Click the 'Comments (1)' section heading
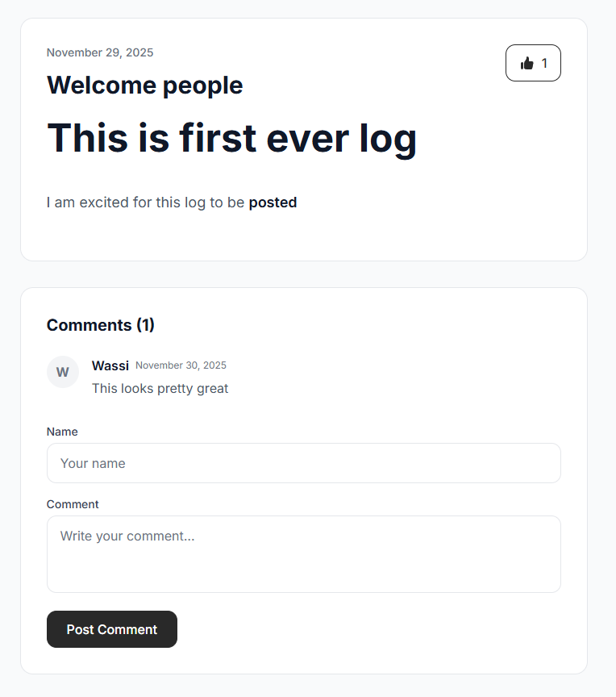 pos(100,324)
